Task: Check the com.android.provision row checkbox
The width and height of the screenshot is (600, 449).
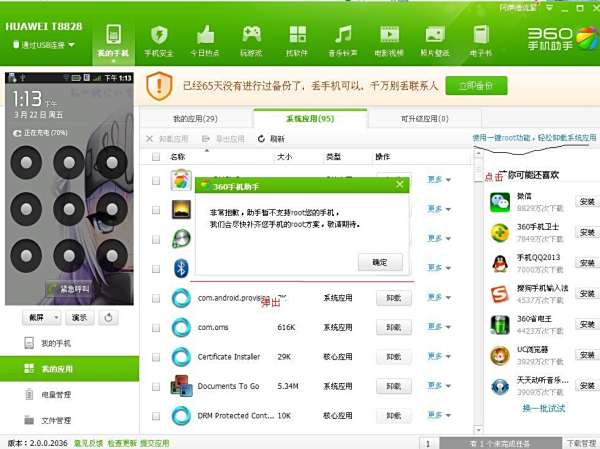Action: 156,298
